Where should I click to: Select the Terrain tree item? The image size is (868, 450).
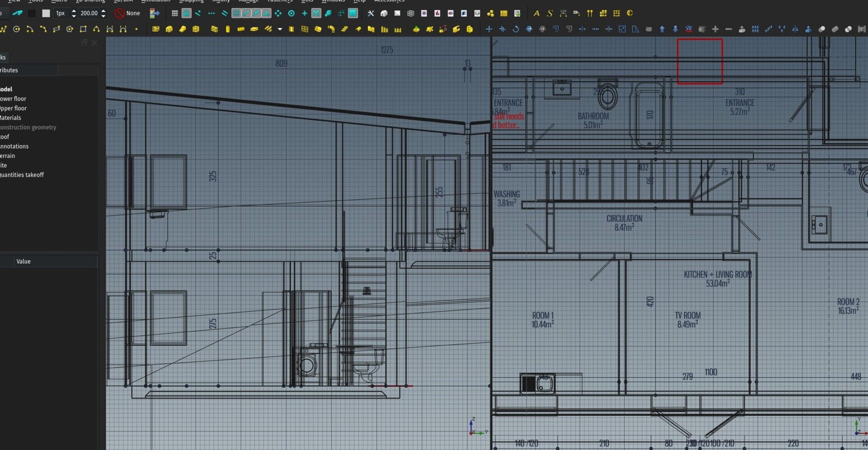pos(7,156)
